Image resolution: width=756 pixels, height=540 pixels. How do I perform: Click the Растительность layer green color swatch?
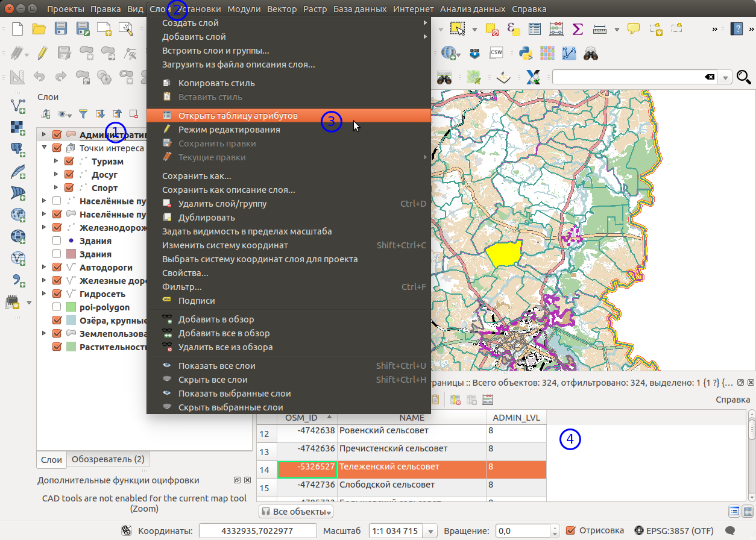[71, 347]
